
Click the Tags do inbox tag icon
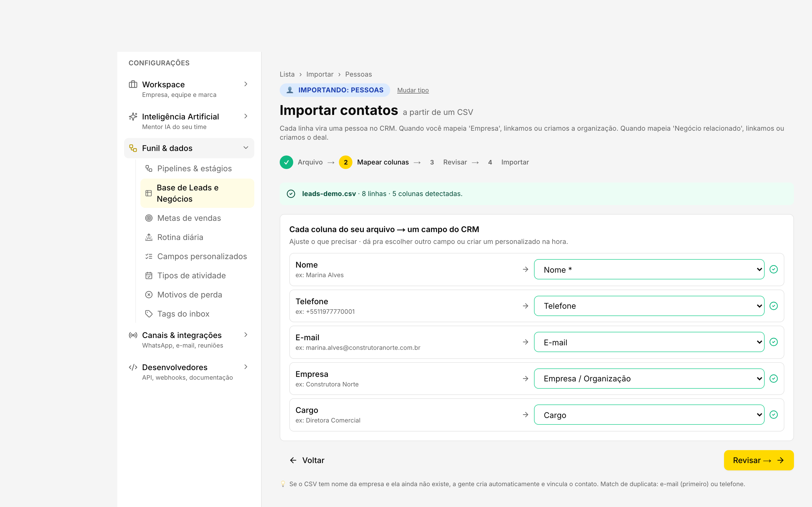[149, 314]
